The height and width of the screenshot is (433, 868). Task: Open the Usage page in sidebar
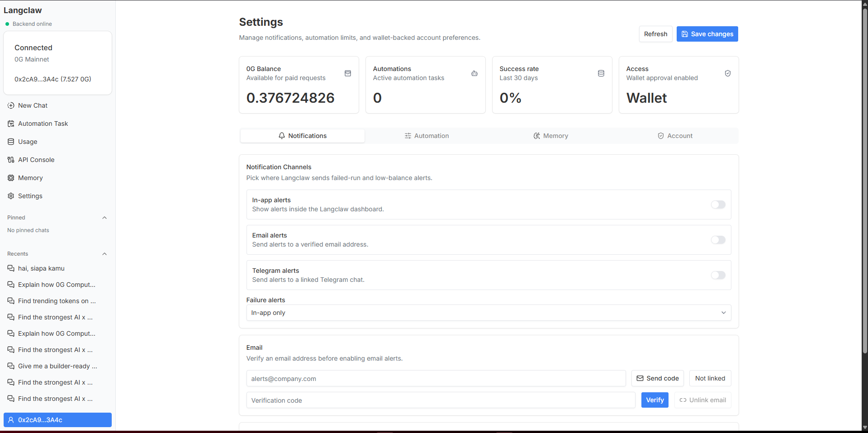point(57,142)
